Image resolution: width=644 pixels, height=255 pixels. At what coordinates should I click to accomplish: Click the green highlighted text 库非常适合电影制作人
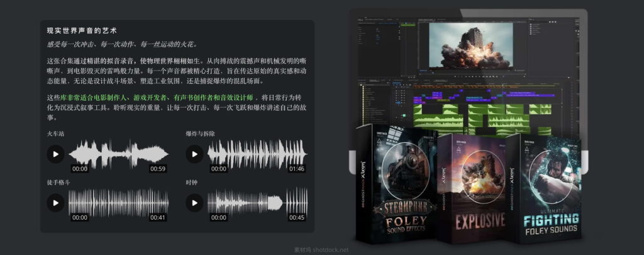tap(94, 98)
